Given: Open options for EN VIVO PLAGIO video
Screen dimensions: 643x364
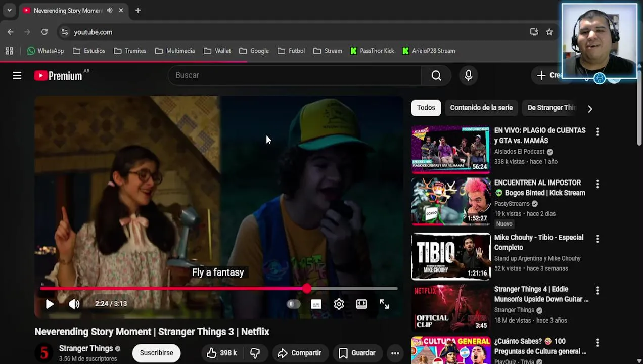Looking at the screenshot, I should [598, 131].
